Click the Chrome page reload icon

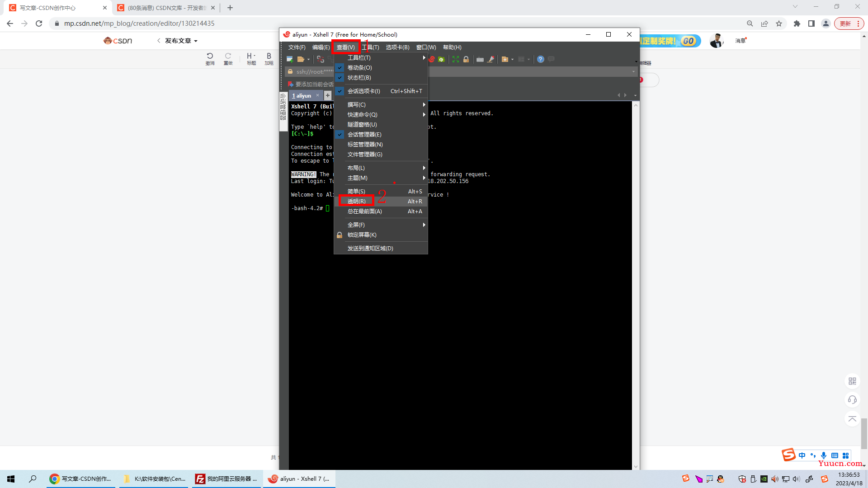pyautogui.click(x=39, y=23)
